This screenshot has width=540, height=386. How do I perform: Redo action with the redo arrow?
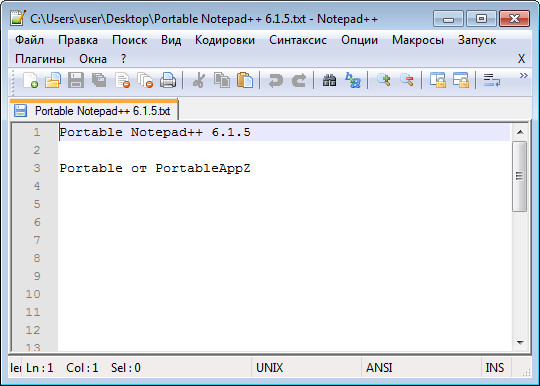[x=299, y=81]
